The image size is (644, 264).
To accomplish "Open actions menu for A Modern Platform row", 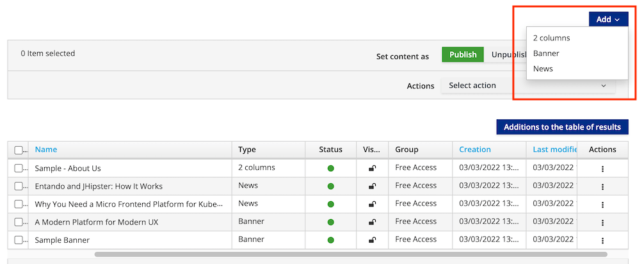I will tap(602, 222).
